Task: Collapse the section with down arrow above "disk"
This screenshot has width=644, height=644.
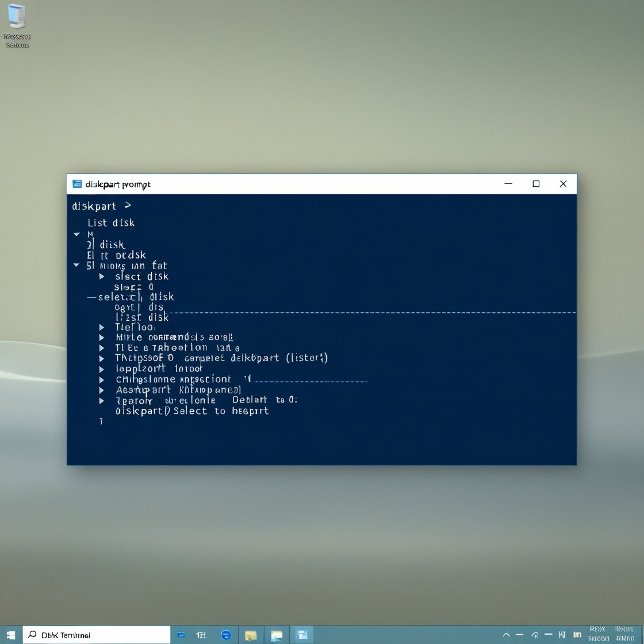Action: tap(76, 234)
